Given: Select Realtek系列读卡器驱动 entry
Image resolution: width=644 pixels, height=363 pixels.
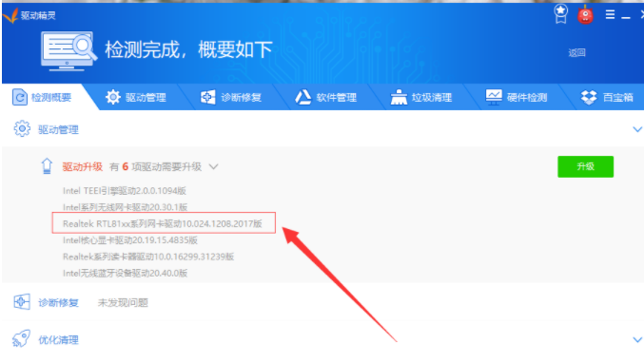Looking at the screenshot, I should [148, 257].
